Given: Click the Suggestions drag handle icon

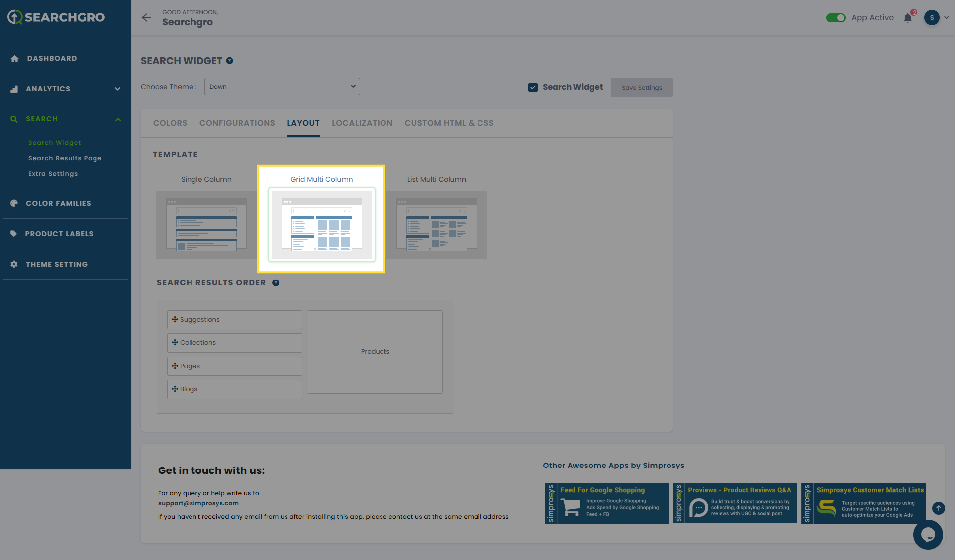Looking at the screenshot, I should pos(175,320).
